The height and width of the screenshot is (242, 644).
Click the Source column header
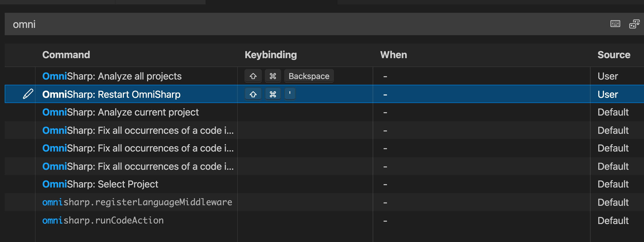point(614,55)
